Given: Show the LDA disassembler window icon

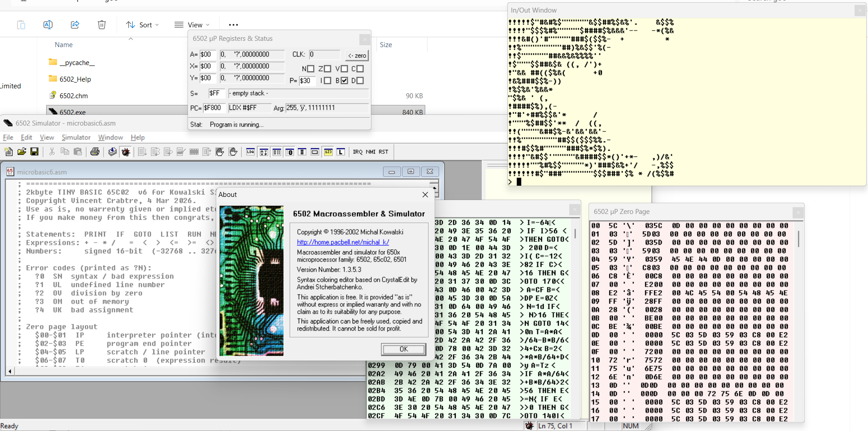Looking at the screenshot, I should (250, 152).
